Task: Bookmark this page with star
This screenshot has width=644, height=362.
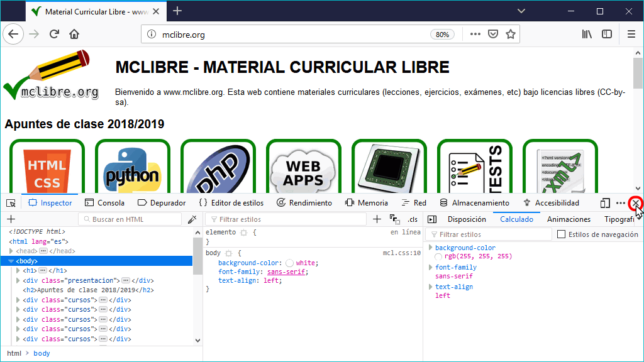Action: click(x=511, y=34)
